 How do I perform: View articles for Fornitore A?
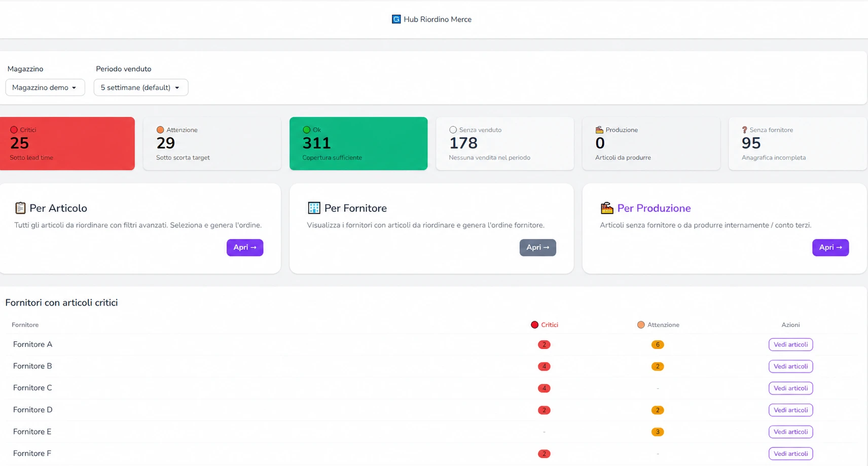(790, 345)
